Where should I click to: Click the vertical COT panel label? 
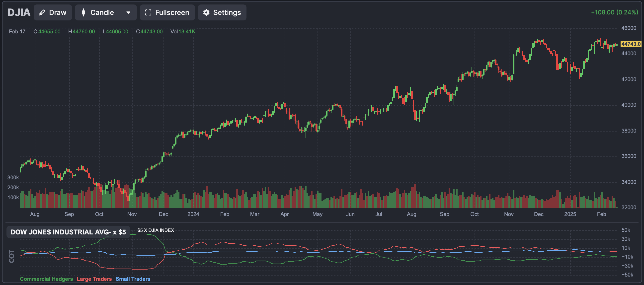pos(11,256)
